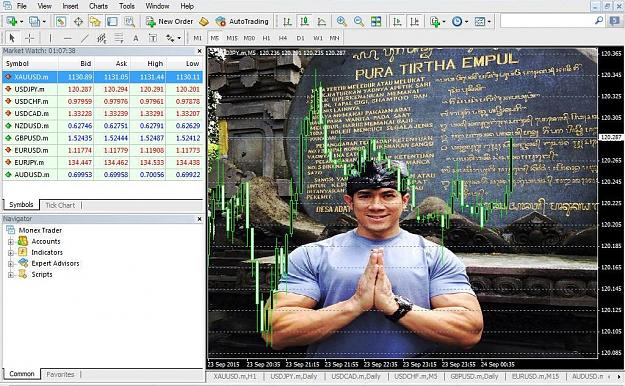Click the Periods clock icon
Image resolution: width=625 pixels, height=386 pixels.
point(457,22)
